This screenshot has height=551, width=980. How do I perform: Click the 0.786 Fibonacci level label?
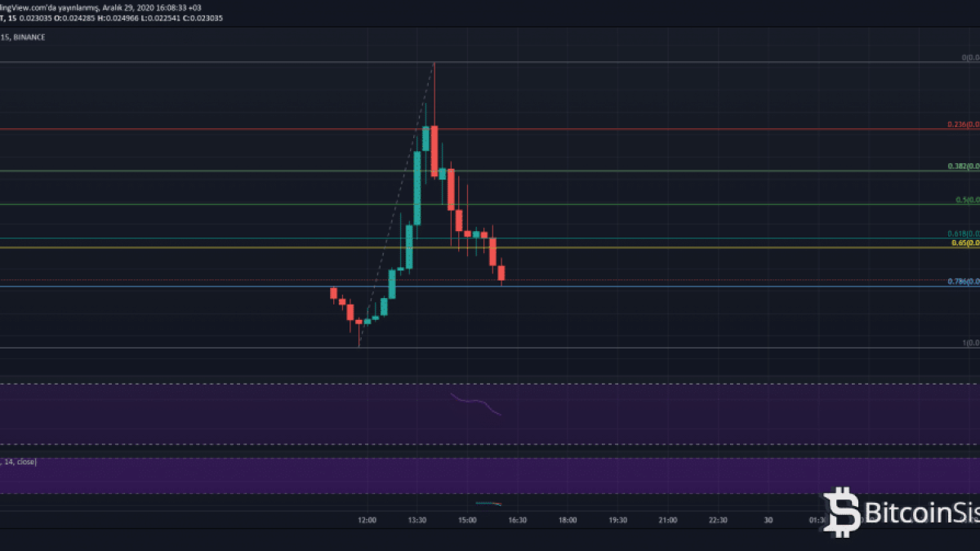point(963,282)
